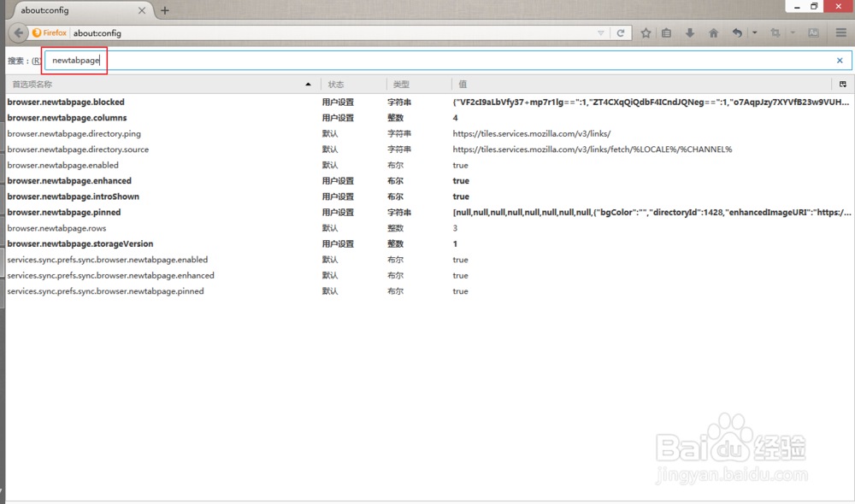Click the pinned value starting with [null,null
Viewport: 855px width, 504px height.
652,213
